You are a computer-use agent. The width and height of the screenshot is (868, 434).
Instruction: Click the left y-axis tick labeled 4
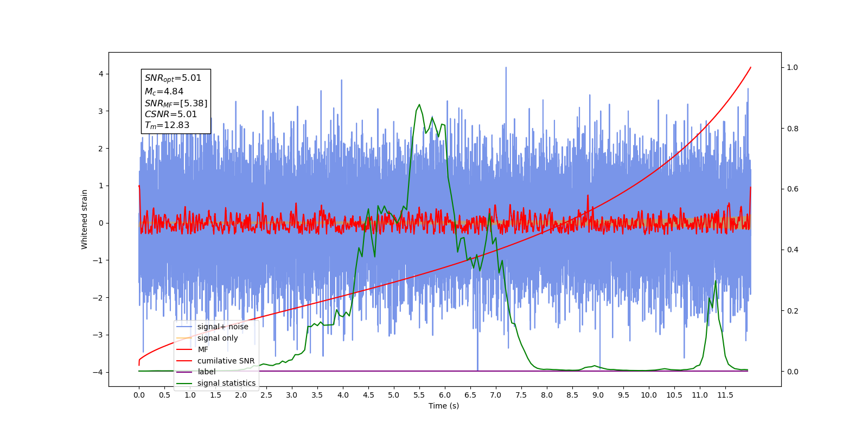click(101, 74)
